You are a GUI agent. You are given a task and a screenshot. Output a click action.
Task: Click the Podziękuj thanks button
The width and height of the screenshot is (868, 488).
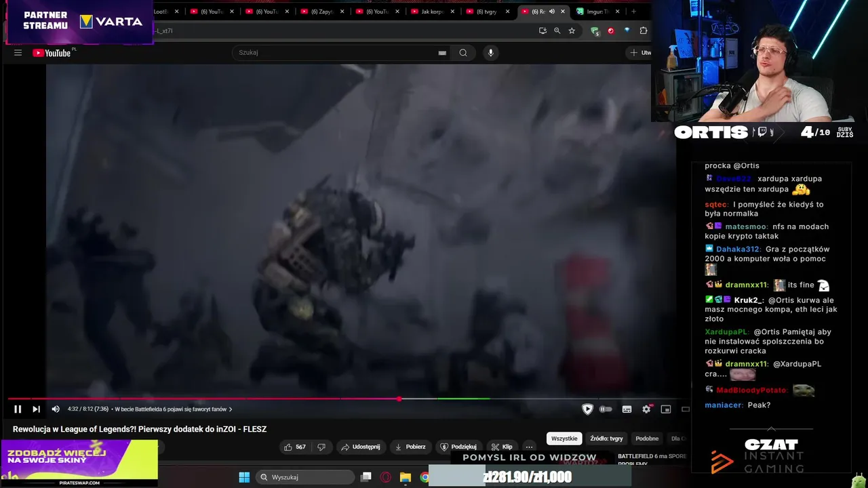coord(458,447)
